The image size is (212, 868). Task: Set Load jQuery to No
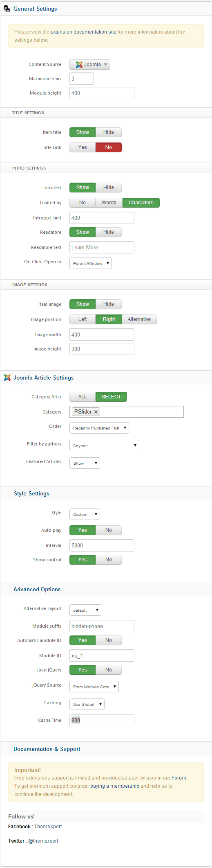coord(109,670)
